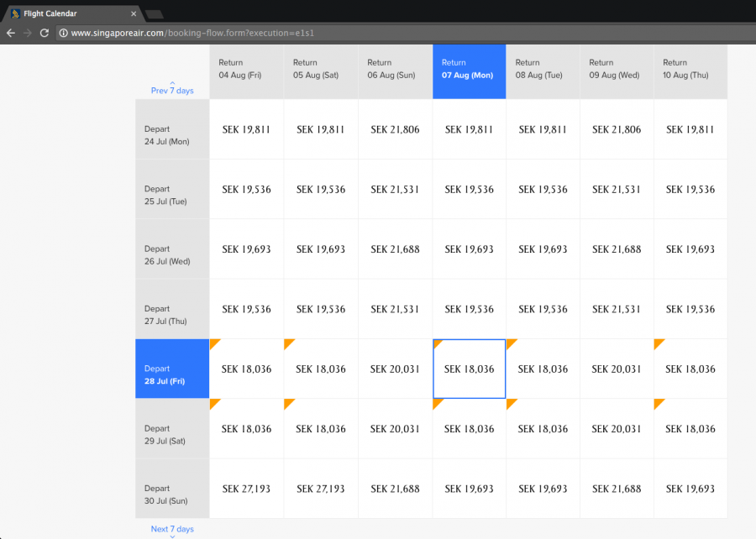
Task: Select Return 06 Aug (Sun) column header
Action: click(x=396, y=71)
